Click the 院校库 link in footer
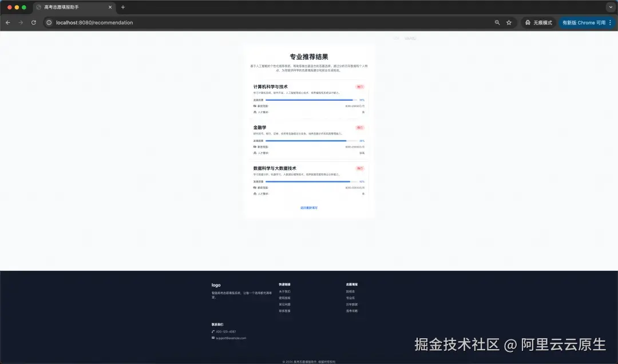 click(351, 291)
